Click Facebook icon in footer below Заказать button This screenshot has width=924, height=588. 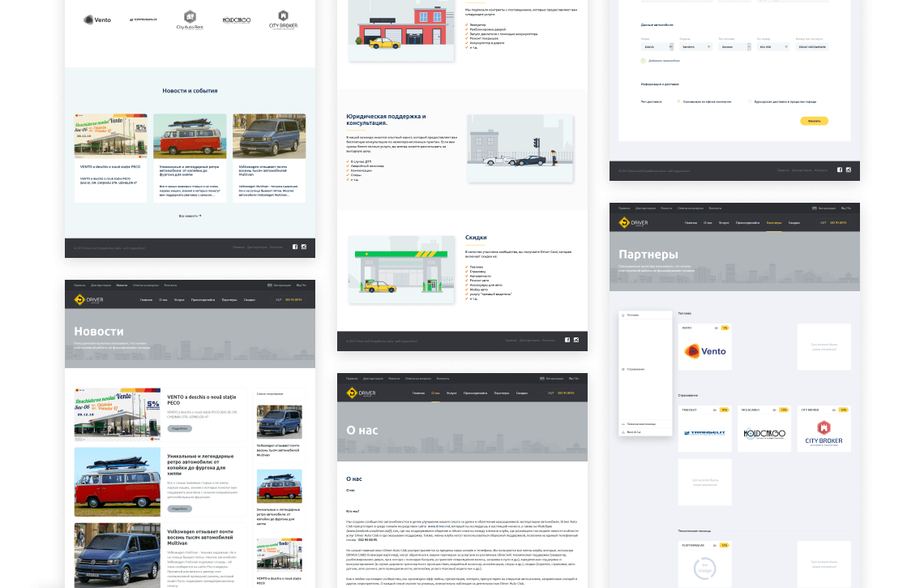(x=839, y=170)
